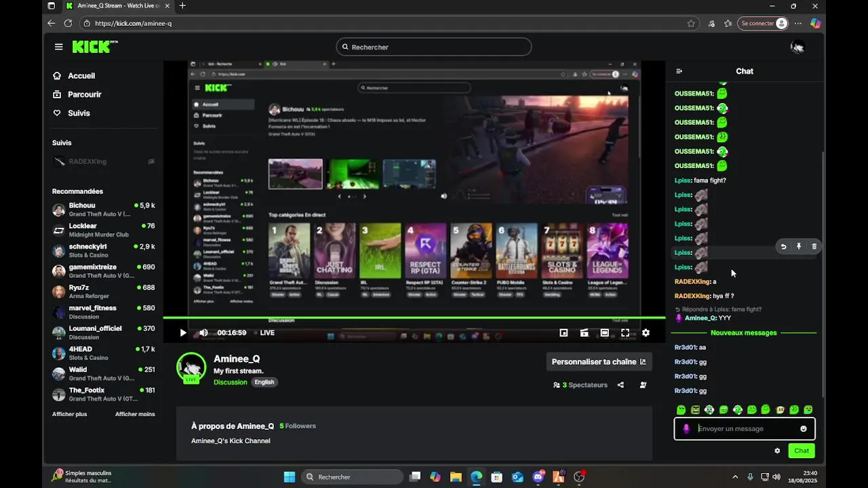Open recommended channel Ryu7z
Image resolution: width=868 pixels, height=488 pixels.
point(104,291)
